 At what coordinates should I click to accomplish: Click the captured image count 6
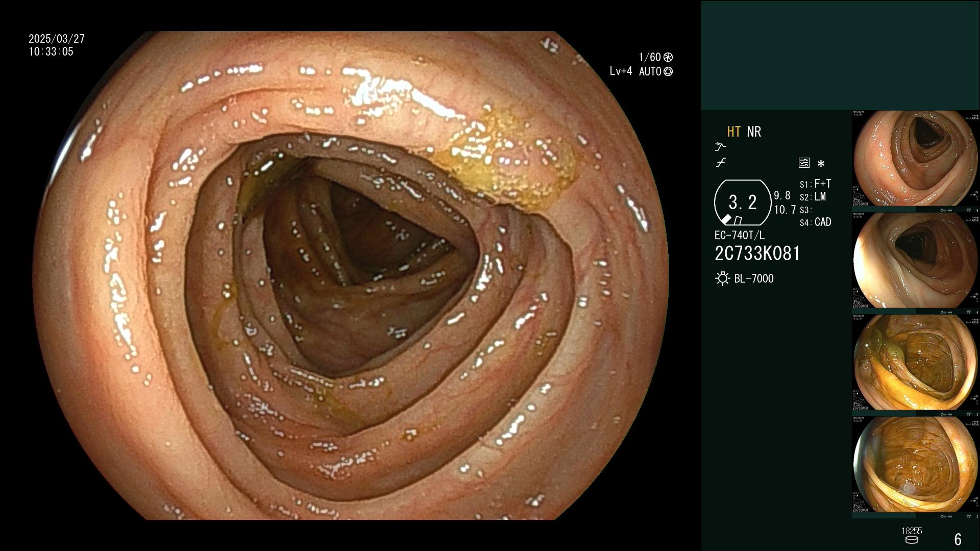click(x=958, y=539)
